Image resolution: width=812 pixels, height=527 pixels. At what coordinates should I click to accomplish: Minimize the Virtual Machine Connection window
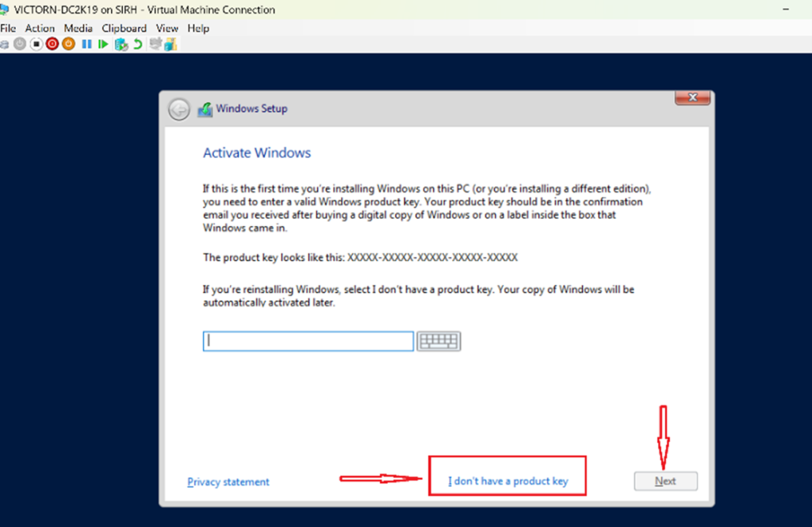pyautogui.click(x=786, y=10)
